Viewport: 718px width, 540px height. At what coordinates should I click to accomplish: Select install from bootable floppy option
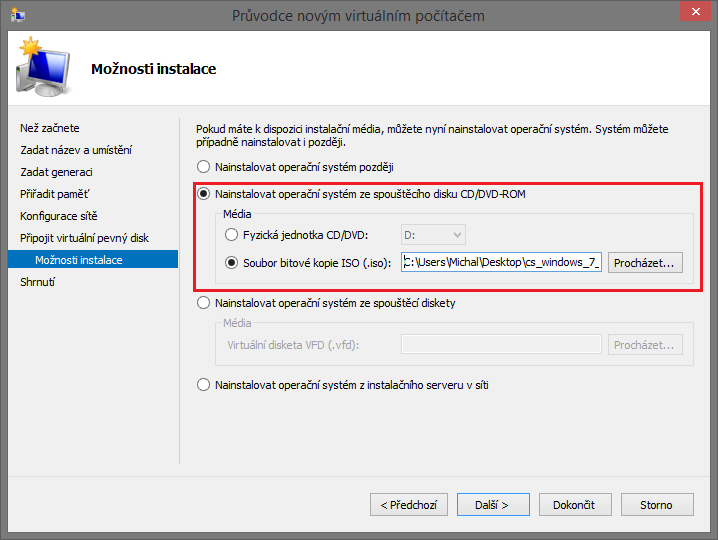tap(205, 303)
